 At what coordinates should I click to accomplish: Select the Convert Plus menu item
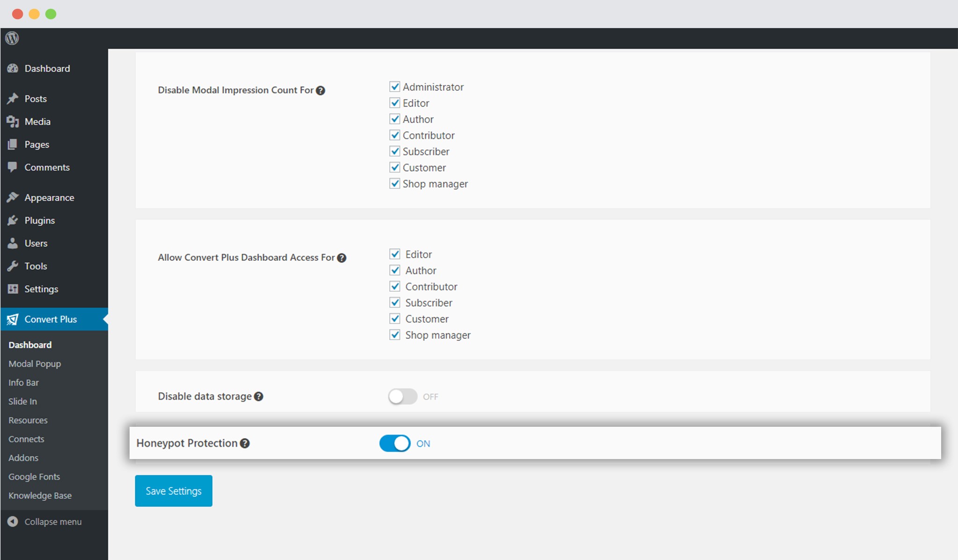(54, 319)
